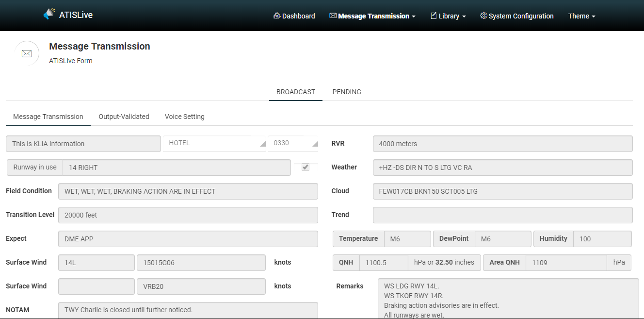Toggle the checkbox next to Runway in use
The width and height of the screenshot is (644, 319).
306,167
